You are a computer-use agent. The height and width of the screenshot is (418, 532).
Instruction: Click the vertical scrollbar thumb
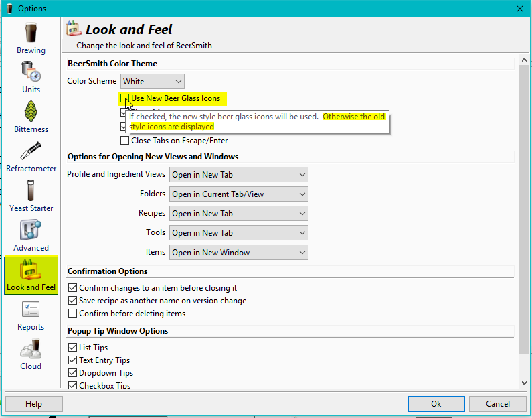pos(524,209)
